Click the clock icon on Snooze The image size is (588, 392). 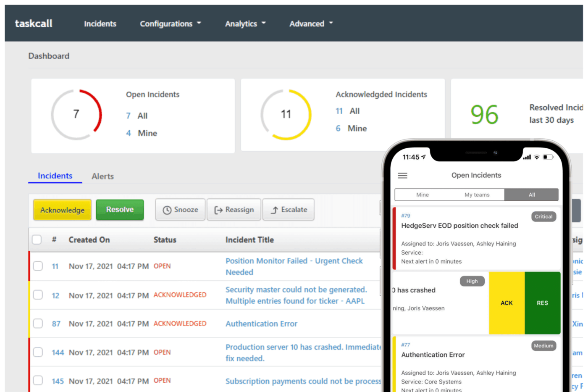point(167,210)
